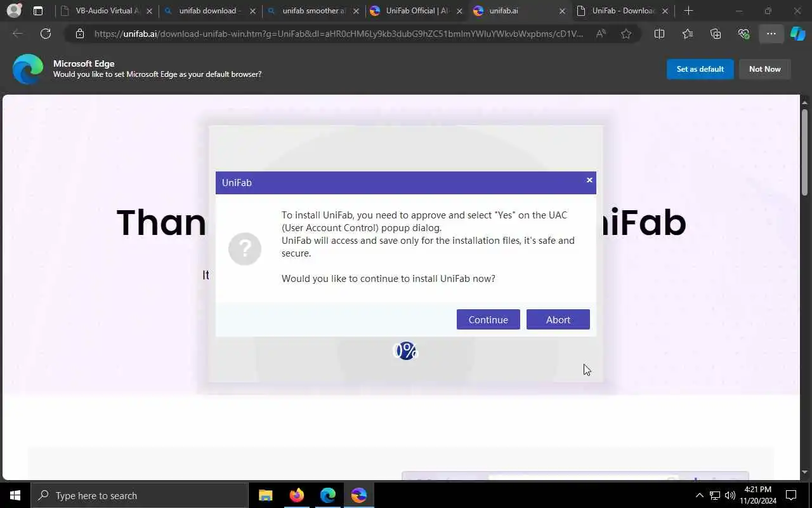Image resolution: width=812 pixels, height=508 pixels.
Task: Click the page vertical scrollbar
Action: pos(804,152)
